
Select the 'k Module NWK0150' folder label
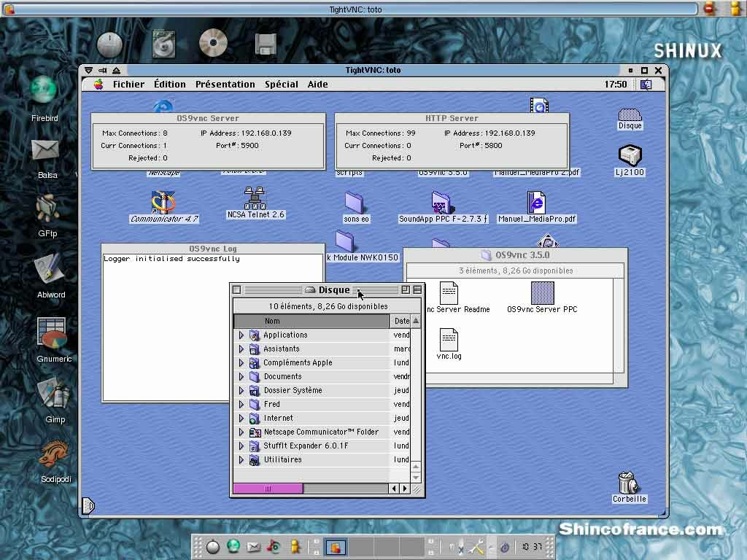click(x=363, y=257)
